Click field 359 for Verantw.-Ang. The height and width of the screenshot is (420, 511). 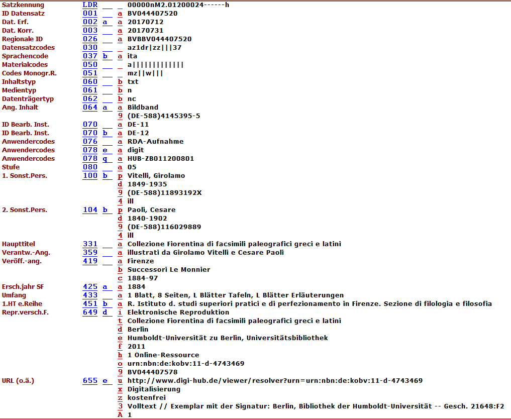pos(90,253)
